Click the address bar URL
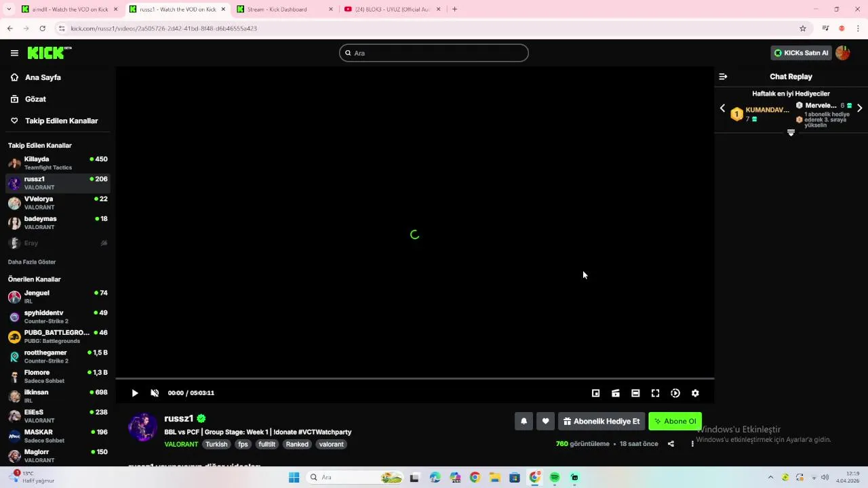 [163, 28]
